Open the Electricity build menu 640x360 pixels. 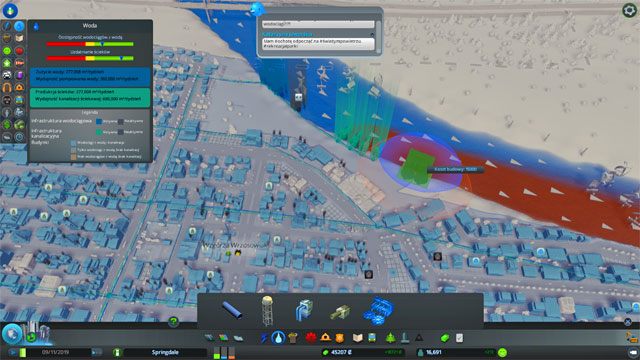click(264, 338)
